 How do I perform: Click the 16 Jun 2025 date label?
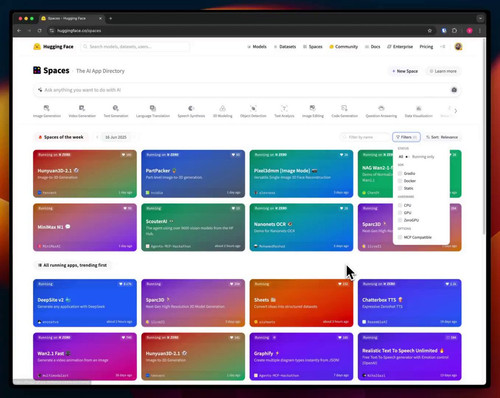coord(116,137)
